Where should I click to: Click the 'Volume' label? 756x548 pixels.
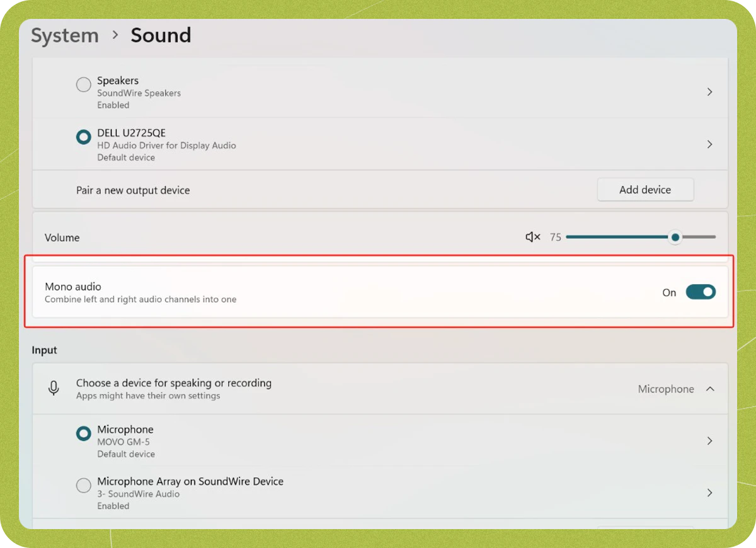click(x=62, y=237)
